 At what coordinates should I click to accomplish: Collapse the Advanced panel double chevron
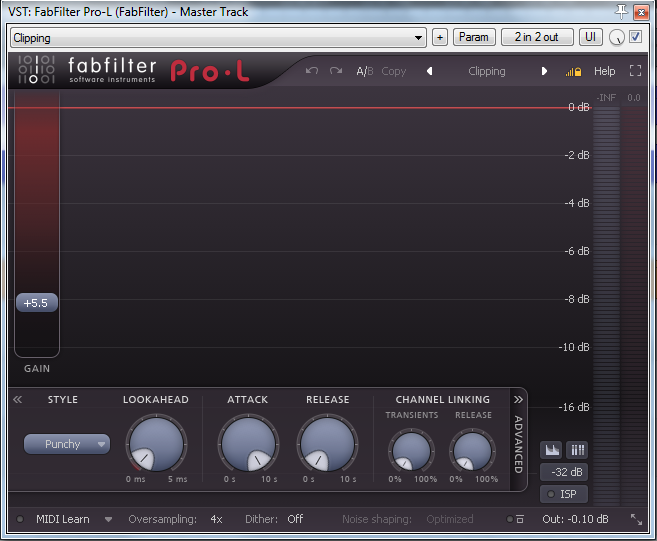pyautogui.click(x=518, y=399)
